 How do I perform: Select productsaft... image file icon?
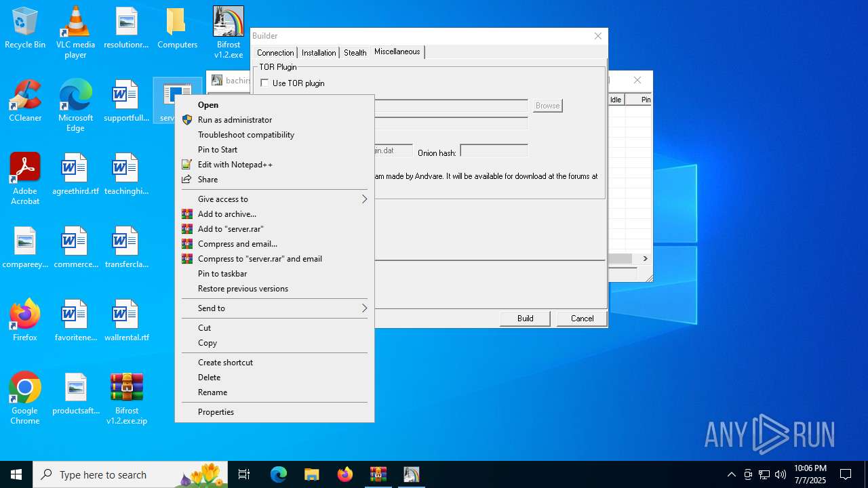[x=75, y=394]
